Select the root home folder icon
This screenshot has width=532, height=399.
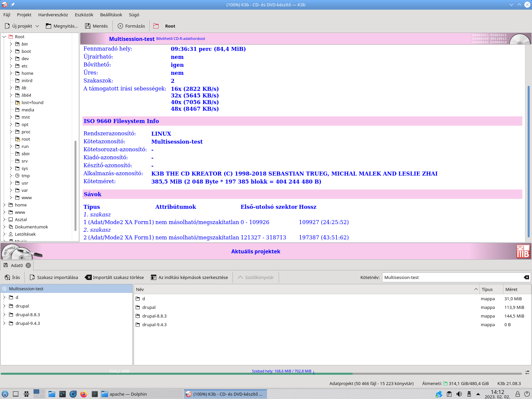click(17, 139)
